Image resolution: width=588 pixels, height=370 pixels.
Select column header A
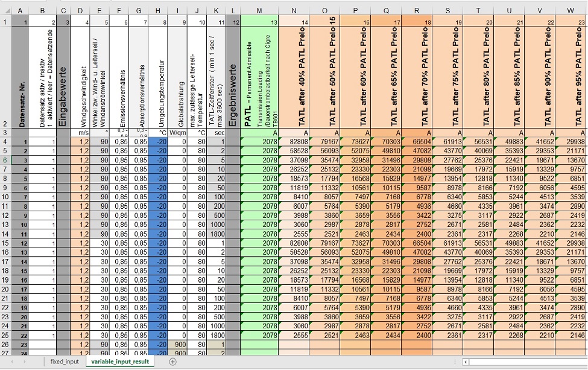tap(21, 8)
